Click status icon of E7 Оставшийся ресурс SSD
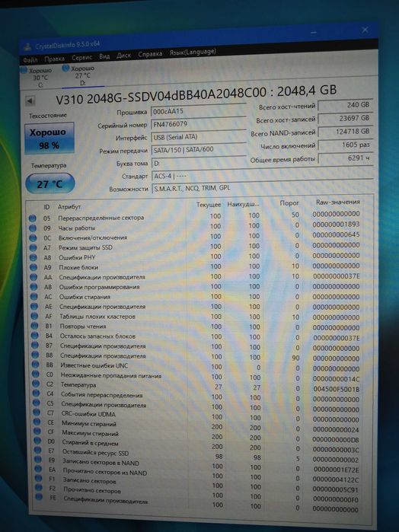Screen dimensions: 399x532 tap(38, 451)
